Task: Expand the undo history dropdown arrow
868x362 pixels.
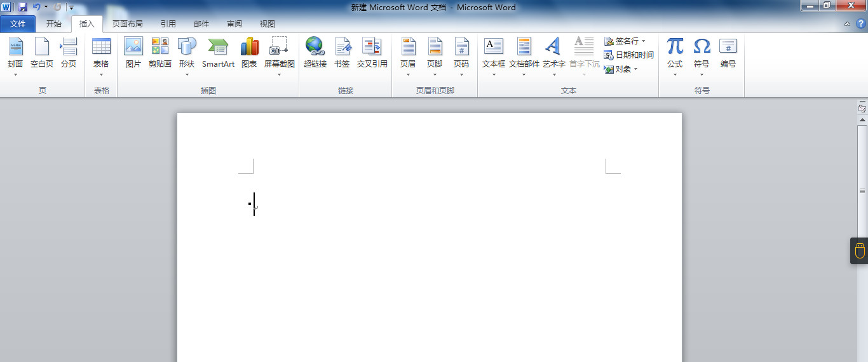Action: coord(46,7)
